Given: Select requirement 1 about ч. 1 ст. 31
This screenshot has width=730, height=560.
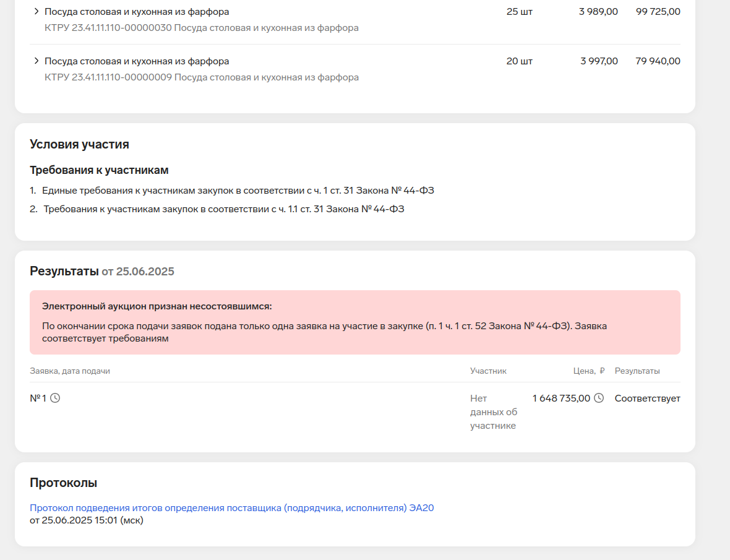Looking at the screenshot, I should (232, 191).
